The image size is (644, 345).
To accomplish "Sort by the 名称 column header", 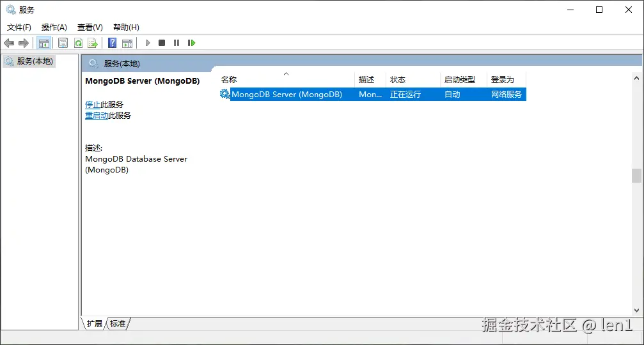I will (x=286, y=80).
